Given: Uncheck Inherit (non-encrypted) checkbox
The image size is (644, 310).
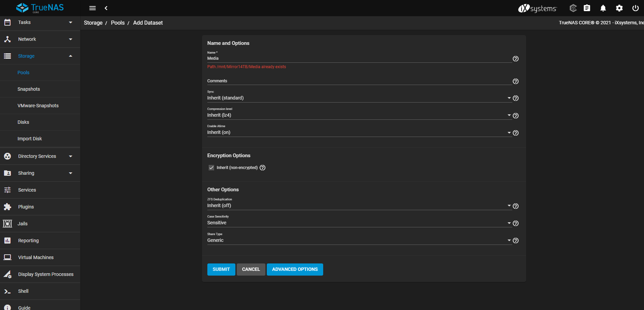Looking at the screenshot, I should (x=211, y=168).
